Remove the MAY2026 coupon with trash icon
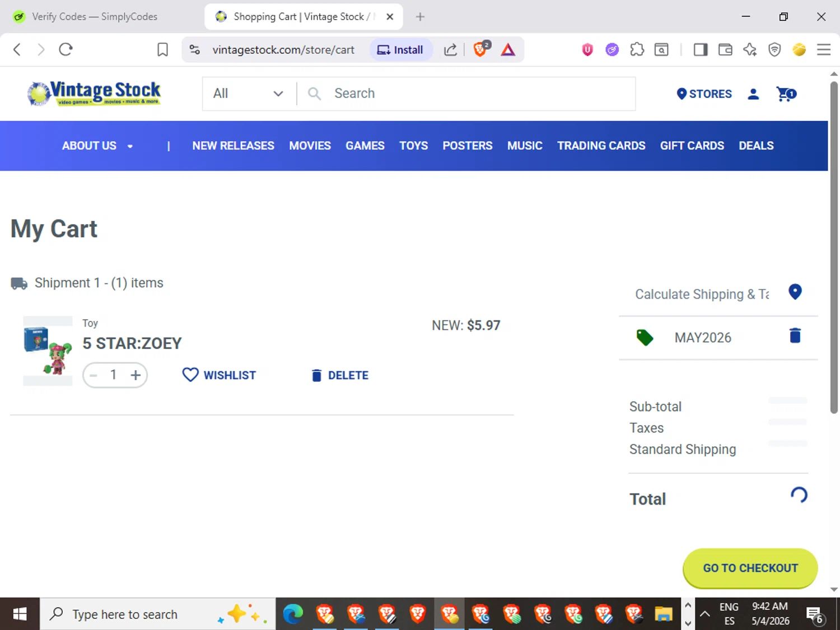The width and height of the screenshot is (840, 630). click(x=795, y=335)
